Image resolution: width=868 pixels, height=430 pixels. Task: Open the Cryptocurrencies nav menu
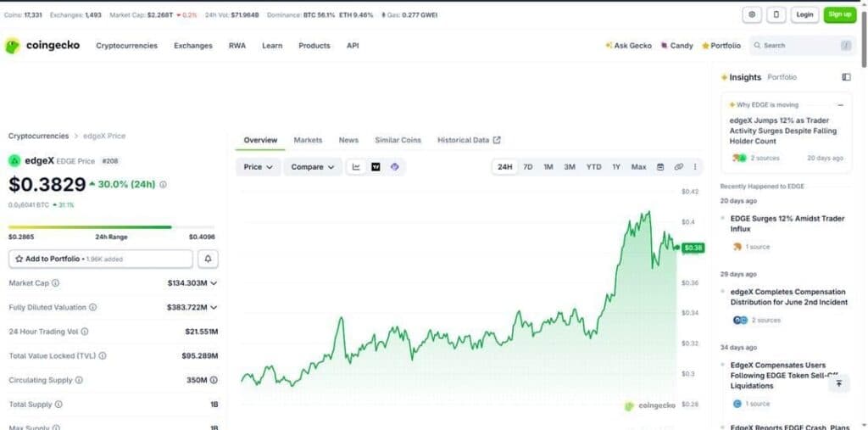pyautogui.click(x=127, y=46)
